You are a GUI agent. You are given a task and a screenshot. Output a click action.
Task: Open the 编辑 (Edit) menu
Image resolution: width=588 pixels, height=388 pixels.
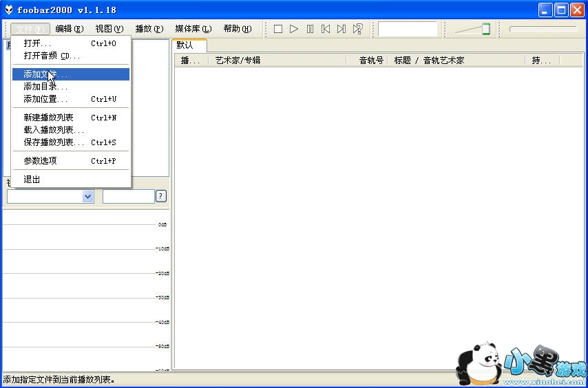(x=69, y=29)
